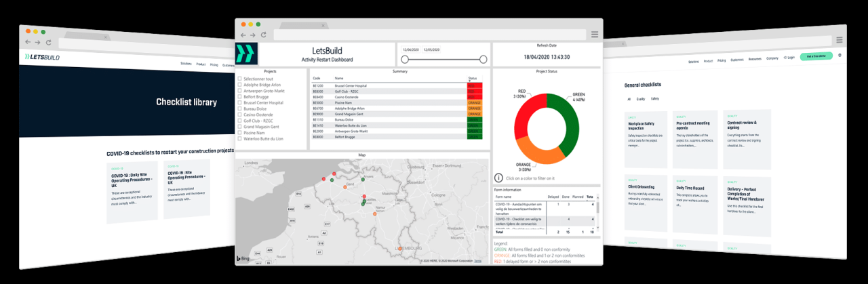Viewport: 868px width, 284px height.
Task: Click the info icon below the donut chart
Action: coord(498,178)
